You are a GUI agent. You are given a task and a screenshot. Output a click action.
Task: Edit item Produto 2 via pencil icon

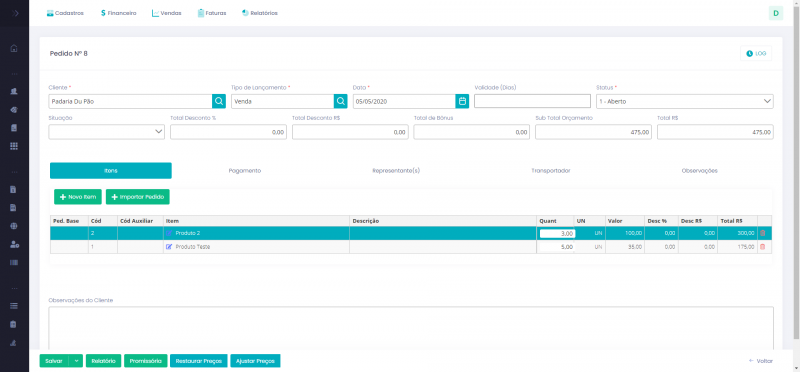pos(169,233)
